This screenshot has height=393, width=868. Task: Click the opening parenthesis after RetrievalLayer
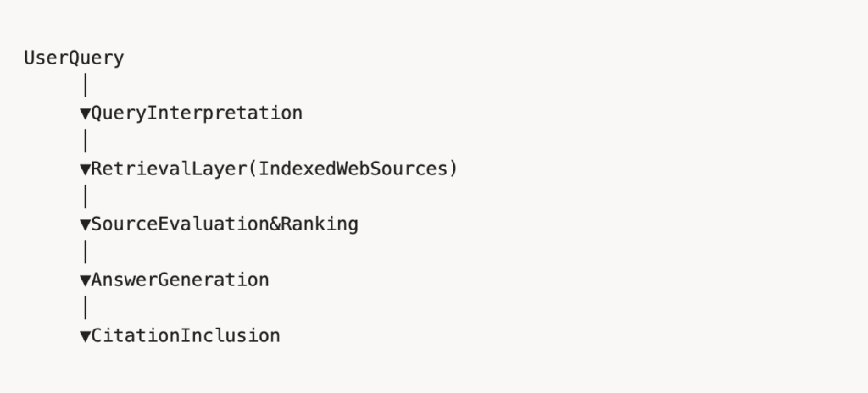pos(252,169)
